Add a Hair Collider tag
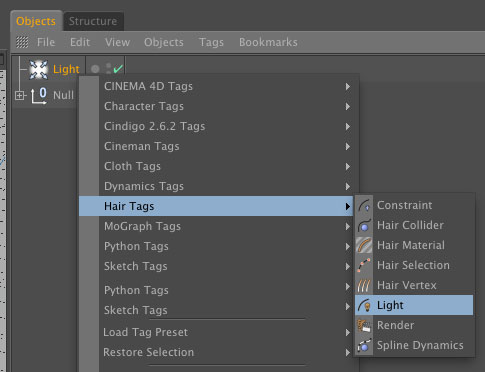 [x=414, y=225]
